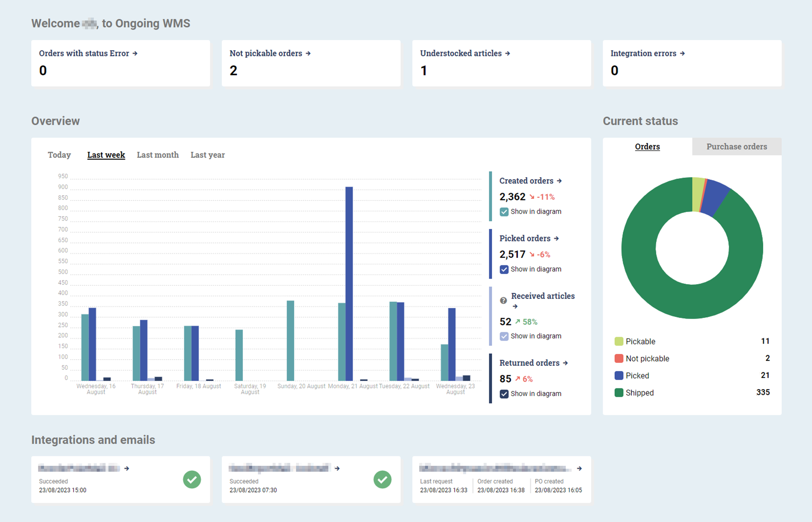
Task: Open the third integration's detail arrow
Action: (579, 468)
